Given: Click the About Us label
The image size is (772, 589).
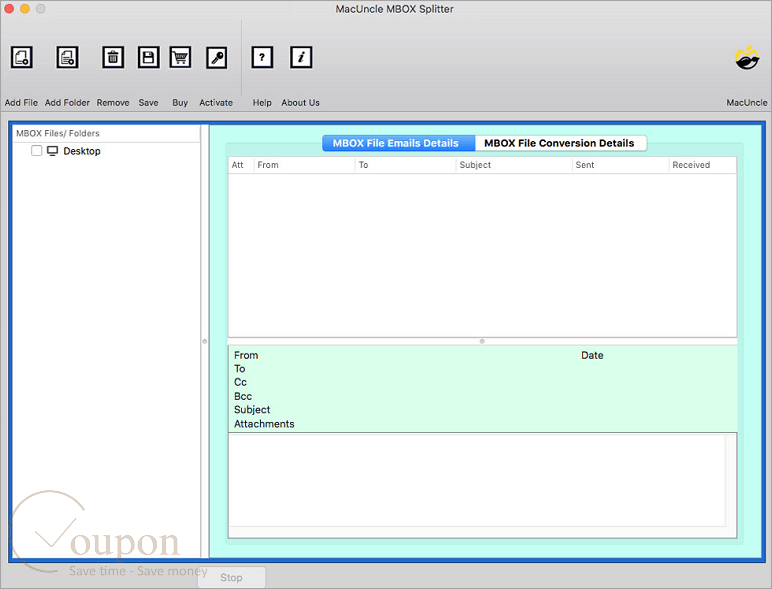Looking at the screenshot, I should (x=300, y=102).
